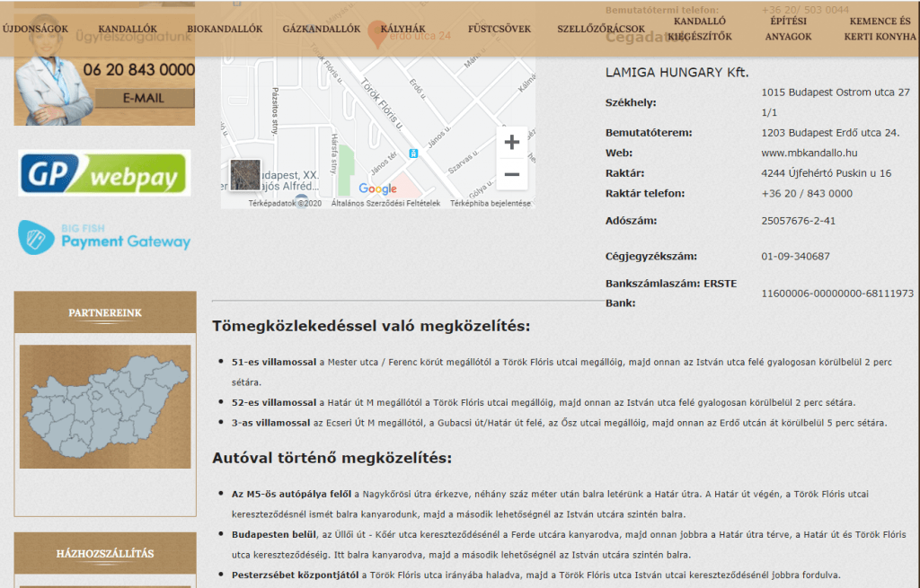Viewport: 920px width, 588px height.
Task: Click Budapesten belül bold text
Action: (x=274, y=535)
